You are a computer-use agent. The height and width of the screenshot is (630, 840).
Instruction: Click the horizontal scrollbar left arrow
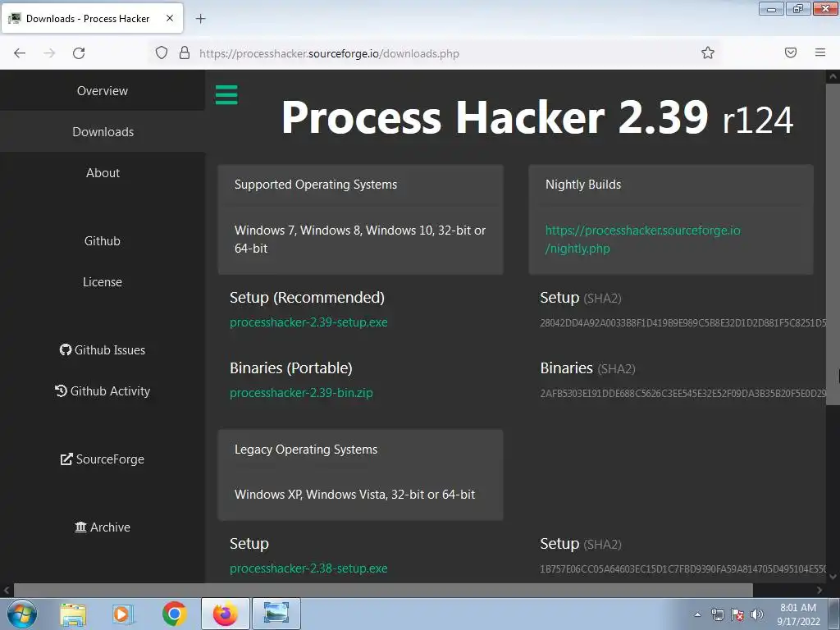click(7, 591)
